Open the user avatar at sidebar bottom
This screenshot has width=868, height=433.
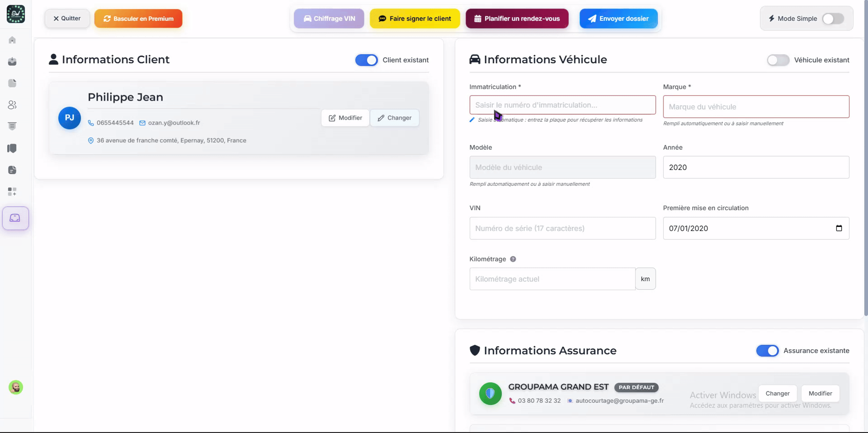16,387
